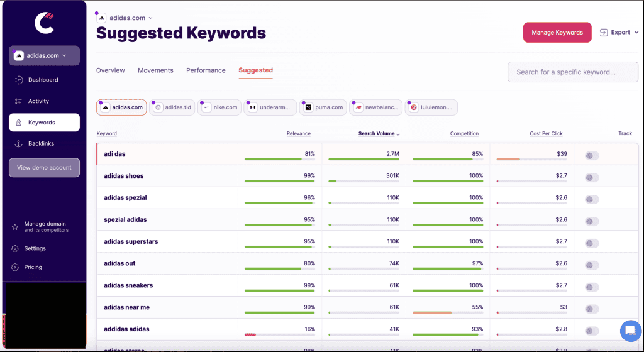Image resolution: width=644 pixels, height=352 pixels.
Task: Toggle tracking for 'spezial adidas'
Action: [x=592, y=221]
